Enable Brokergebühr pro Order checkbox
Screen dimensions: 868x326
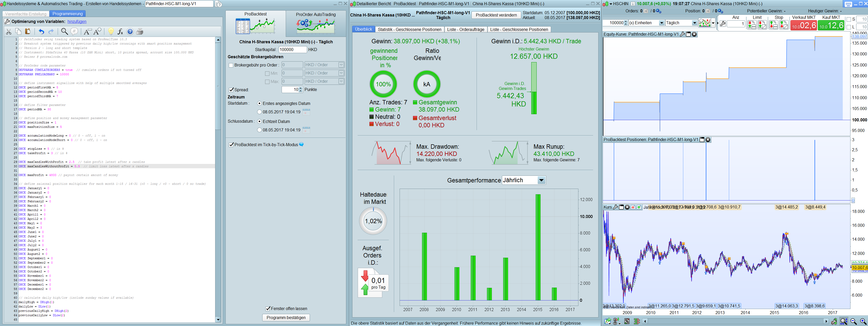(x=231, y=65)
